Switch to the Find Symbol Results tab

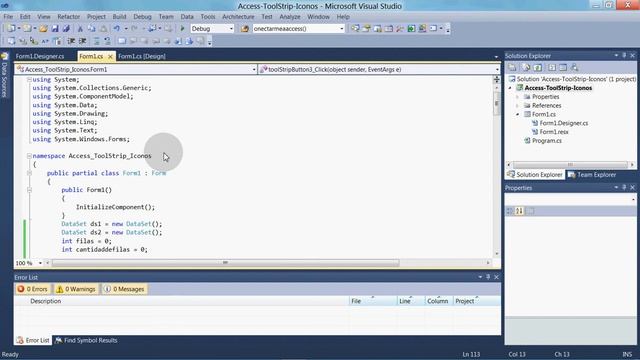(86, 340)
